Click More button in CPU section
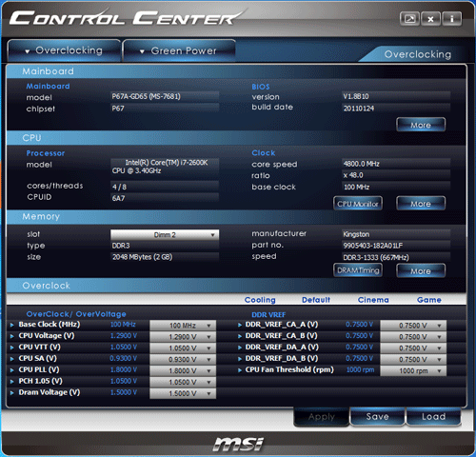Image resolution: width=476 pixels, height=457 pixels. tap(421, 204)
